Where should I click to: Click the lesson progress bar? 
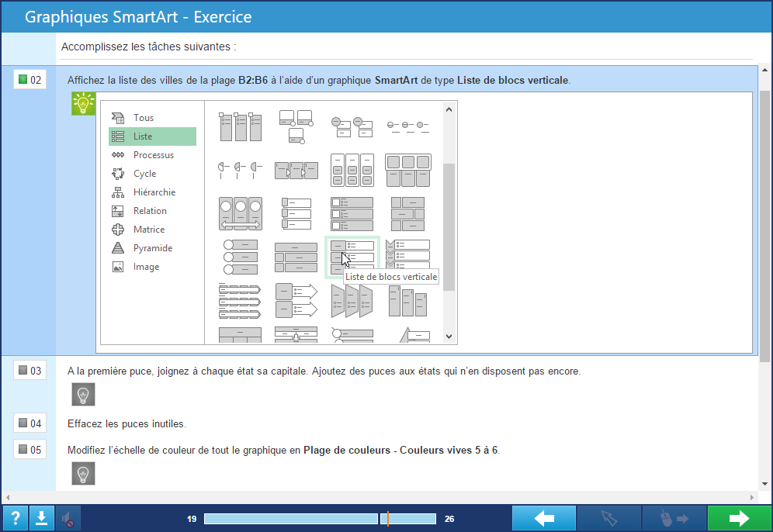(x=320, y=519)
